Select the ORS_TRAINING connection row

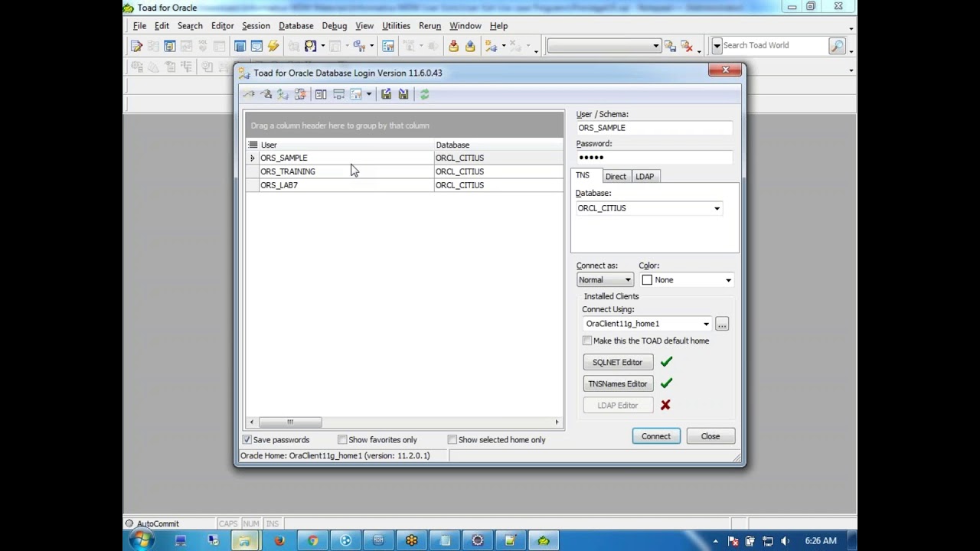click(x=405, y=171)
